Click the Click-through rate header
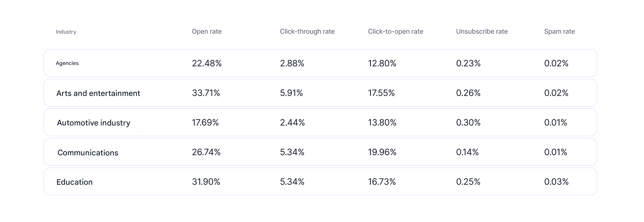The height and width of the screenshot is (222, 644). point(307,32)
